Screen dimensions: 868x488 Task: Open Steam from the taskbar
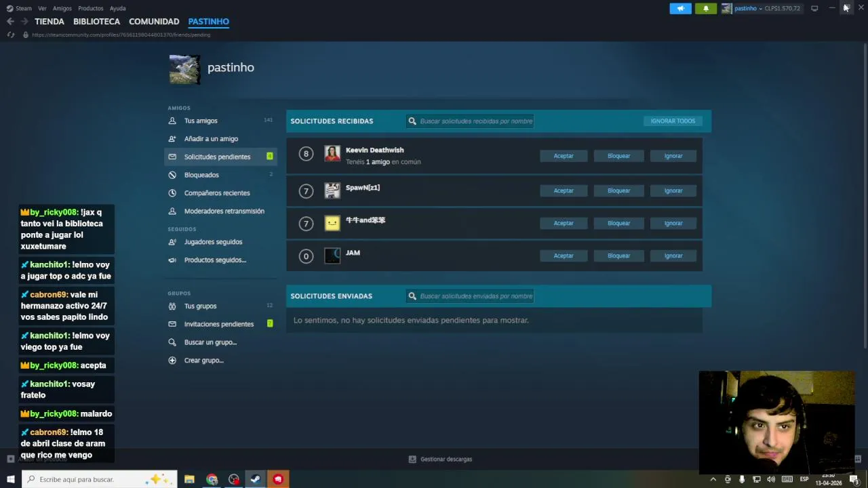[x=256, y=479]
